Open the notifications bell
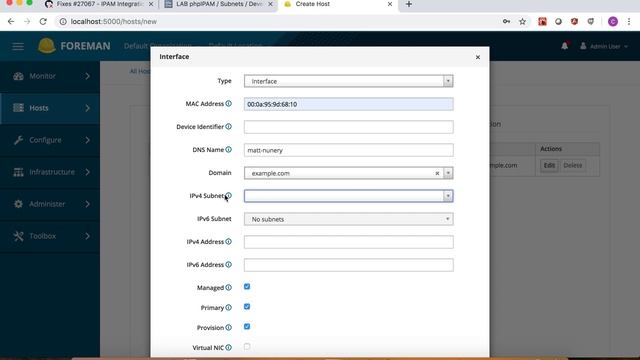 pos(564,46)
